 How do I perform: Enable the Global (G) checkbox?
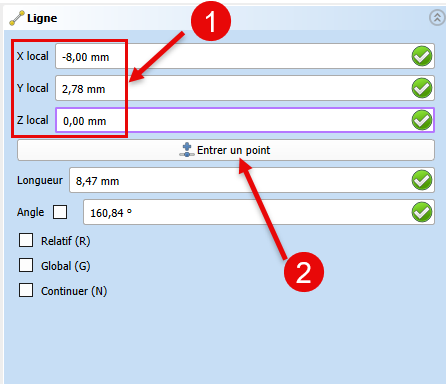pos(26,265)
